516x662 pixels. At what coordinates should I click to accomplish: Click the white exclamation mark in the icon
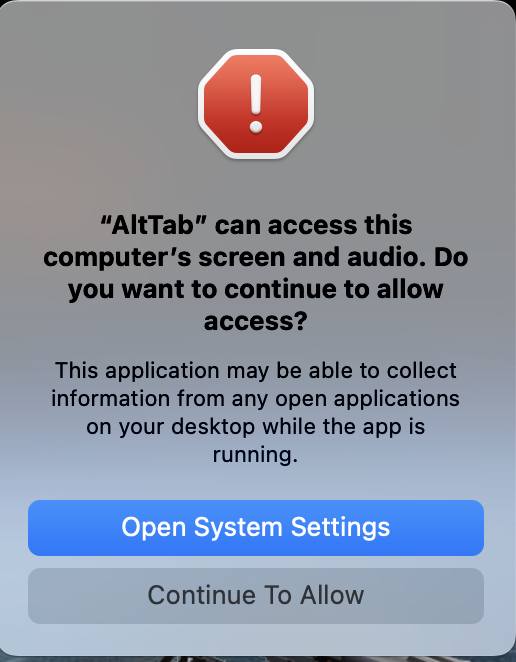256,104
